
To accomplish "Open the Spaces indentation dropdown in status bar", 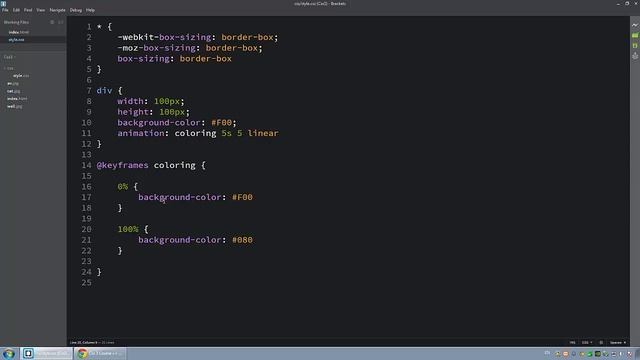I will coord(617,342).
